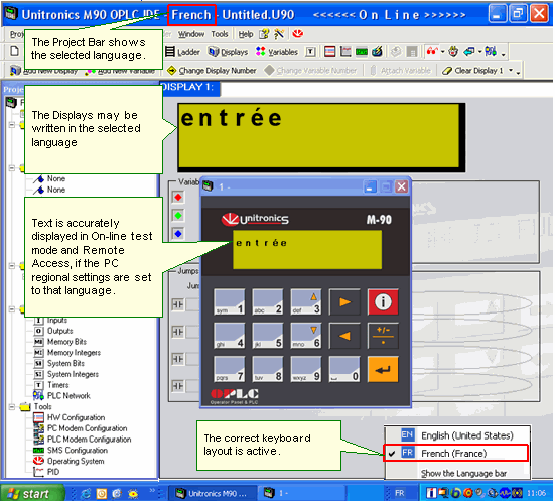The height and width of the screenshot is (502, 555).
Task: Select PLC Network in the project tree
Action: 69,396
